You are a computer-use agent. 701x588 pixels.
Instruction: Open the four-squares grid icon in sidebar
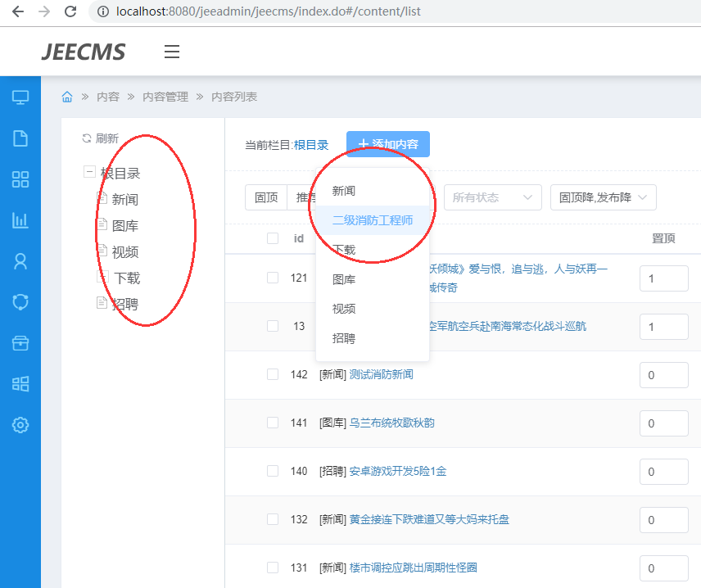[20, 179]
